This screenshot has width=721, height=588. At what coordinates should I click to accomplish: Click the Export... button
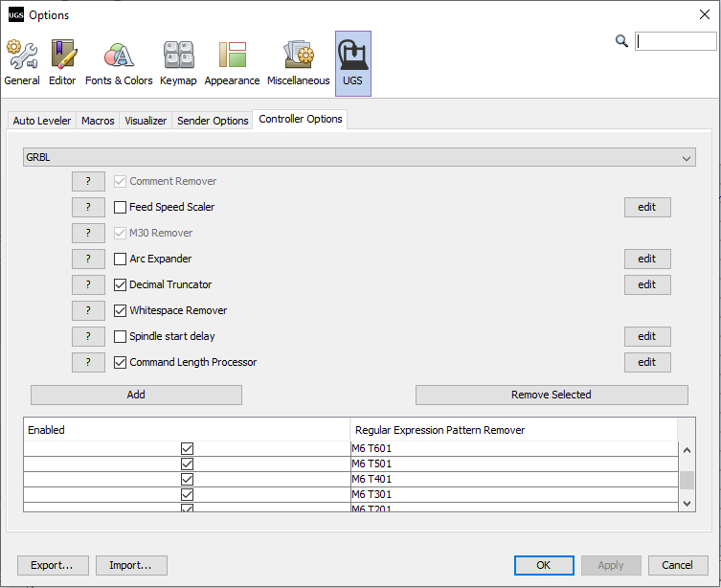point(53,565)
